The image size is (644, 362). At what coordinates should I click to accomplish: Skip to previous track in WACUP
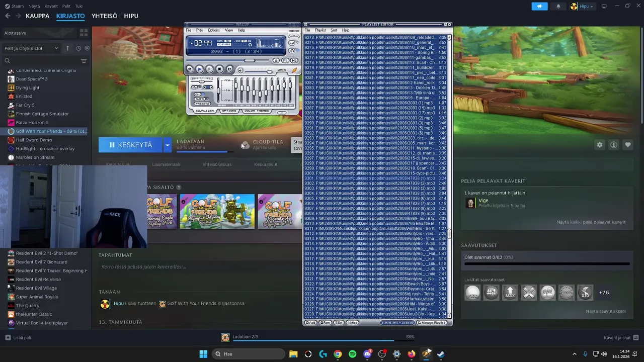click(x=190, y=69)
